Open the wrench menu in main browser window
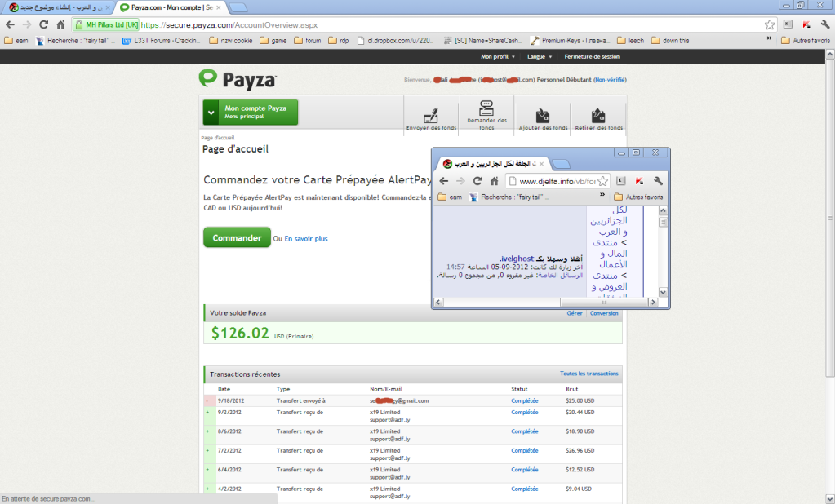Viewport: 835px width, 504px height. point(825,24)
